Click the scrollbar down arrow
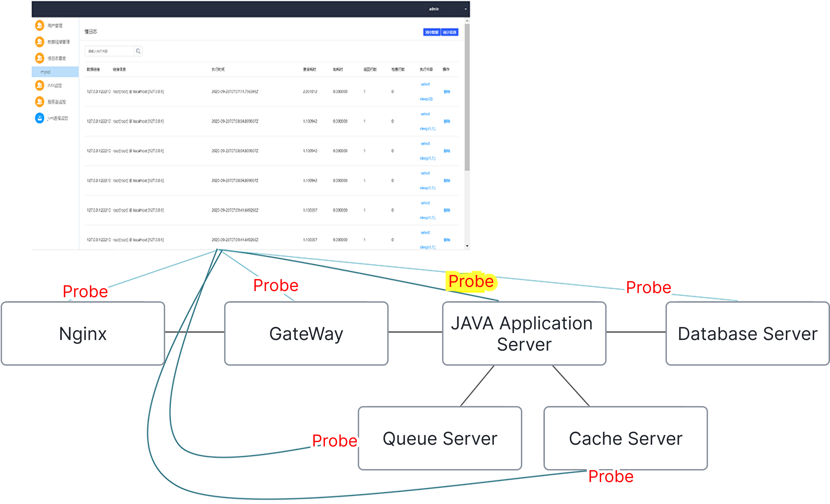The width and height of the screenshot is (830, 504). point(467,246)
